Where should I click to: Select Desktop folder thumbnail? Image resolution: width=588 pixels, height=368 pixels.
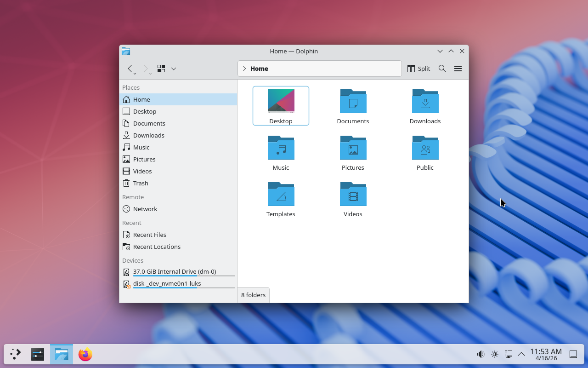tap(281, 101)
